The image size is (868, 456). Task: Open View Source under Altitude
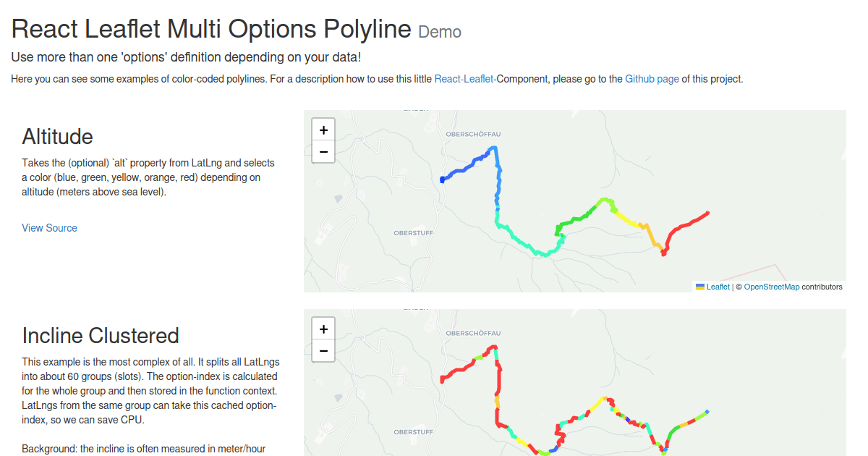pyautogui.click(x=49, y=228)
